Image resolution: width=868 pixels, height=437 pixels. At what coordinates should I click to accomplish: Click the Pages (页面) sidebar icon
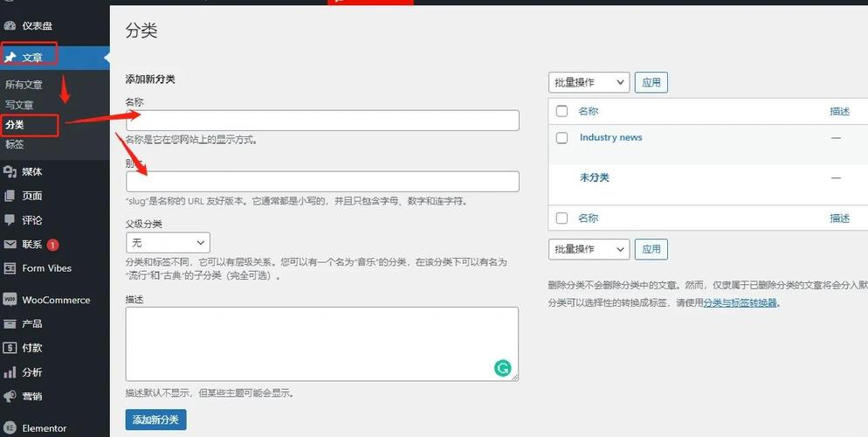pos(10,196)
